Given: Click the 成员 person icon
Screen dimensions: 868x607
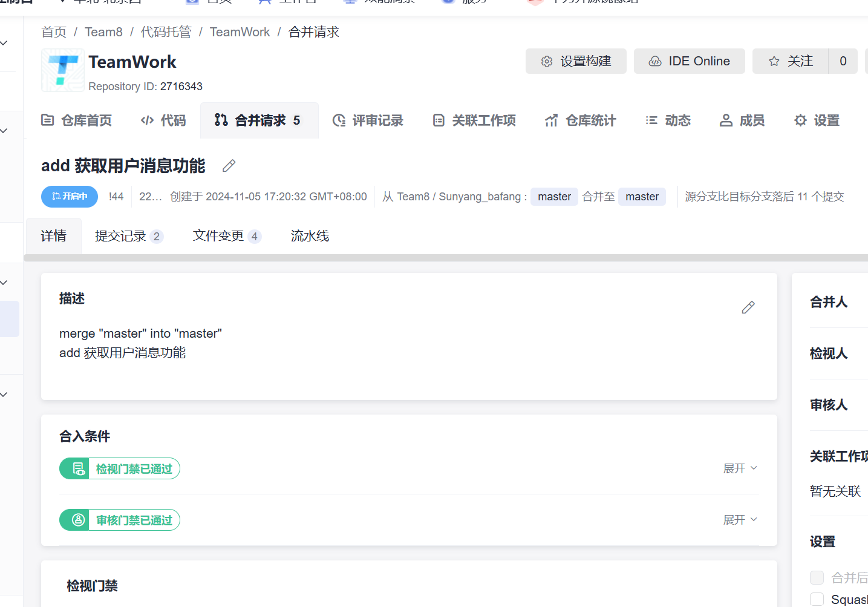Looking at the screenshot, I should tap(726, 120).
